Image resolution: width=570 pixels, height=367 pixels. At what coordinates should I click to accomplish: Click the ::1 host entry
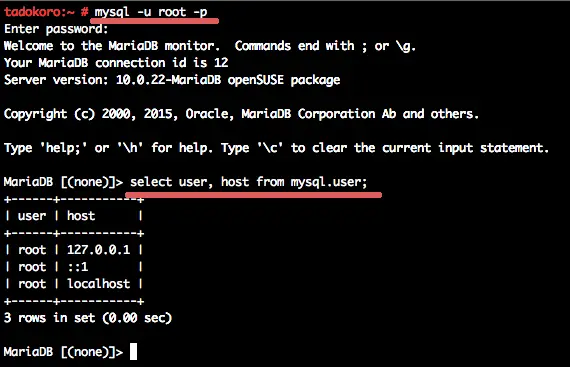point(78,267)
